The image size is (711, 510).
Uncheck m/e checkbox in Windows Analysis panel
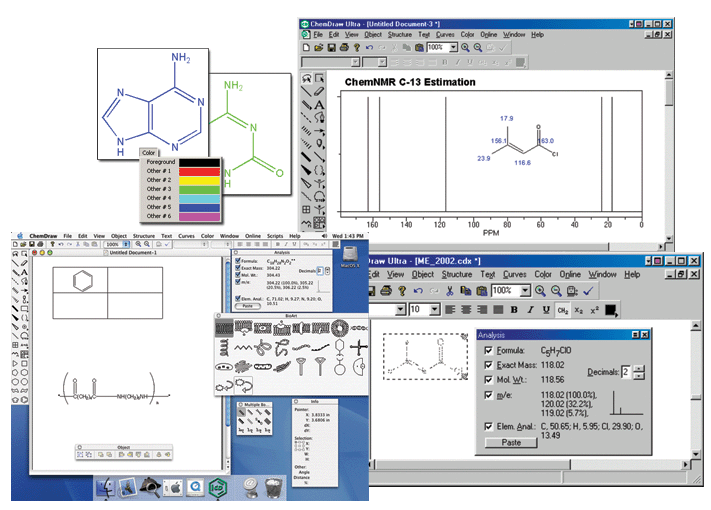click(488, 395)
